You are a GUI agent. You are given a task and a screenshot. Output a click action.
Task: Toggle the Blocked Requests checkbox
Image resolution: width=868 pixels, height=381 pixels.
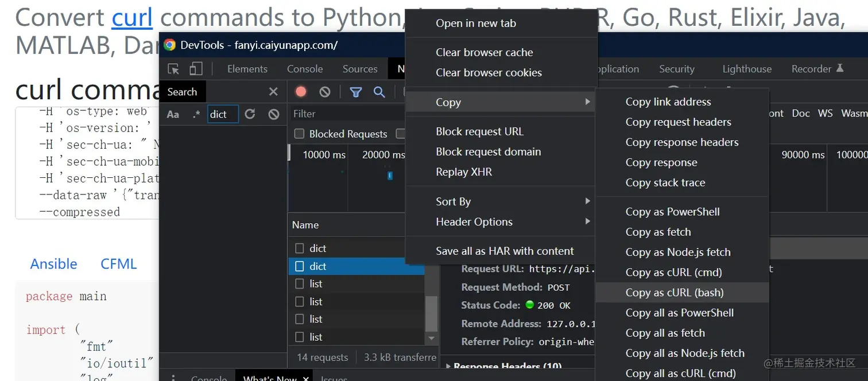299,134
